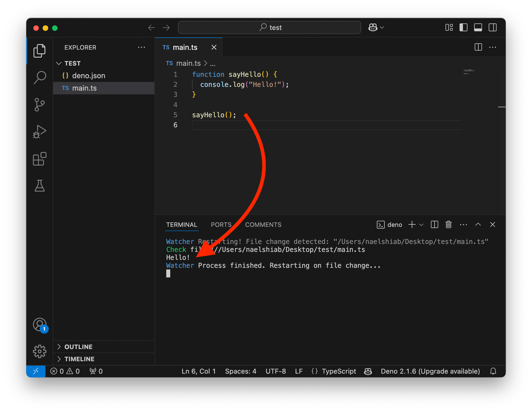Open the Extensions view
This screenshot has width=532, height=412.
(x=40, y=159)
